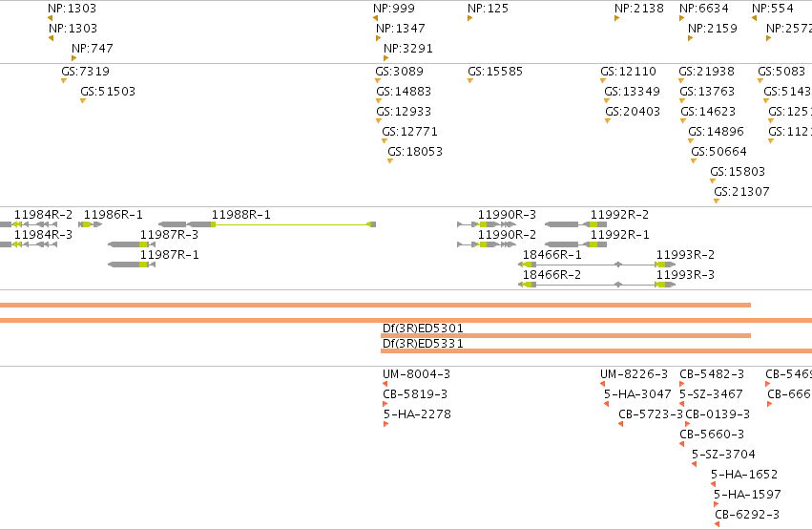Viewport: 812px width, 530px height.
Task: Click the NP:554 insertion marker
Action: (754, 18)
